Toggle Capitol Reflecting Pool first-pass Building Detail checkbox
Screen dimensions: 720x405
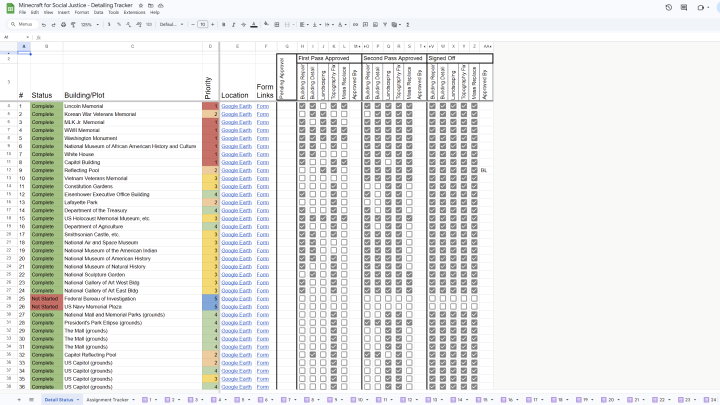coord(313,355)
